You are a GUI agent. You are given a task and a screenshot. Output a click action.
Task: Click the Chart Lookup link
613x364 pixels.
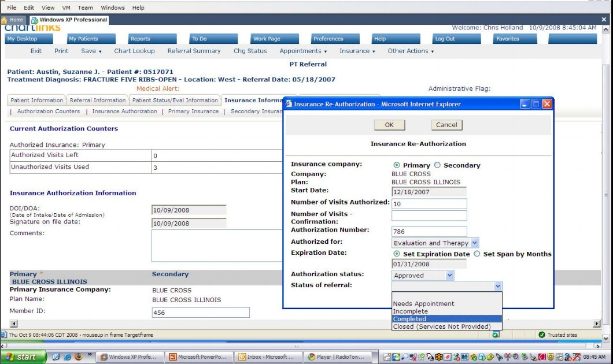134,51
